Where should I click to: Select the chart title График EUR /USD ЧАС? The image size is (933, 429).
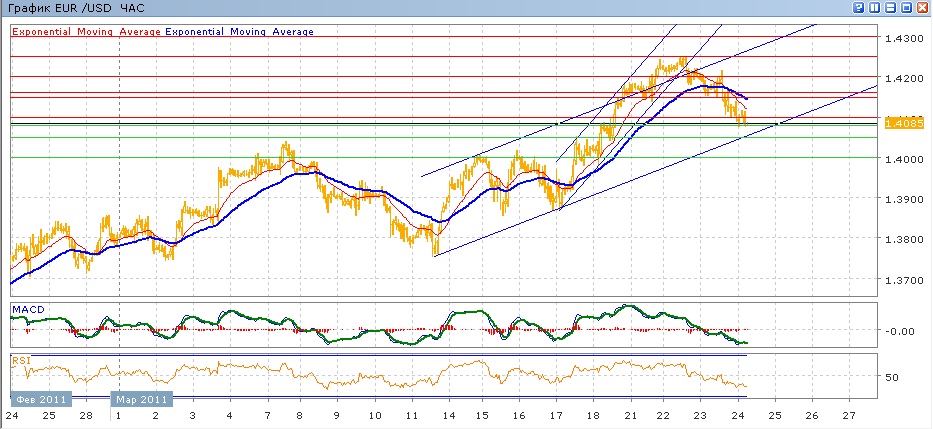pyautogui.click(x=74, y=8)
